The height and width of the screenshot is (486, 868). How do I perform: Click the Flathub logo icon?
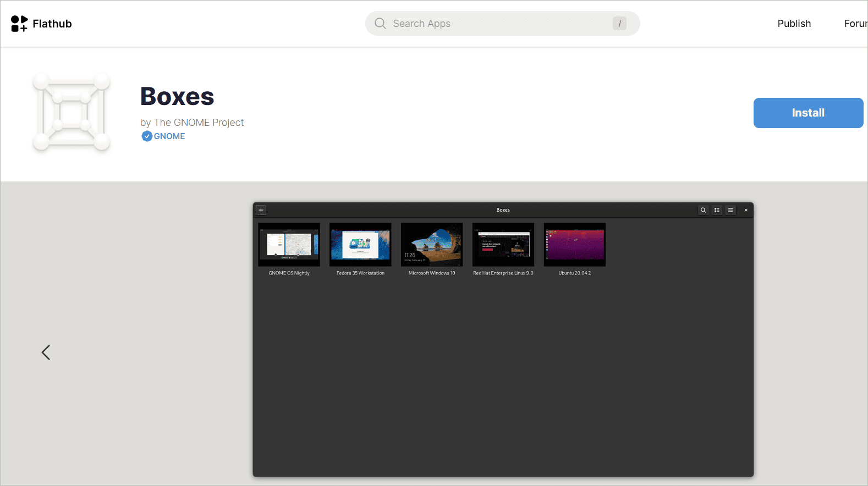(19, 24)
